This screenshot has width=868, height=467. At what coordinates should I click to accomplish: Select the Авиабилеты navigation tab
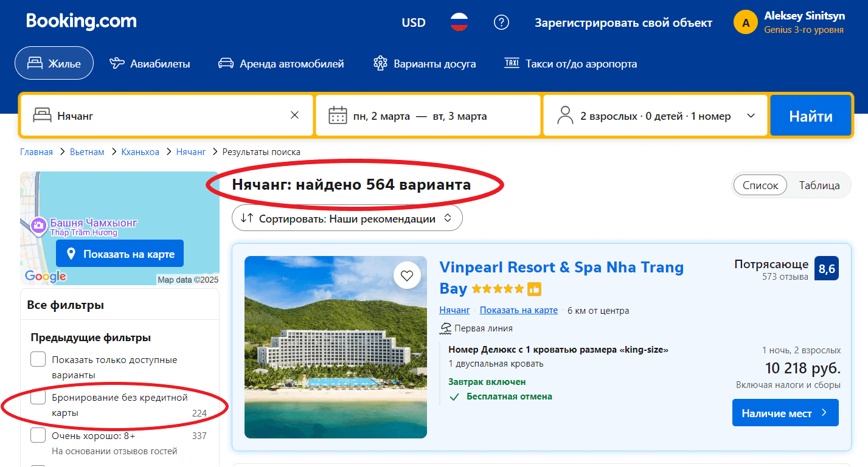[x=150, y=63]
